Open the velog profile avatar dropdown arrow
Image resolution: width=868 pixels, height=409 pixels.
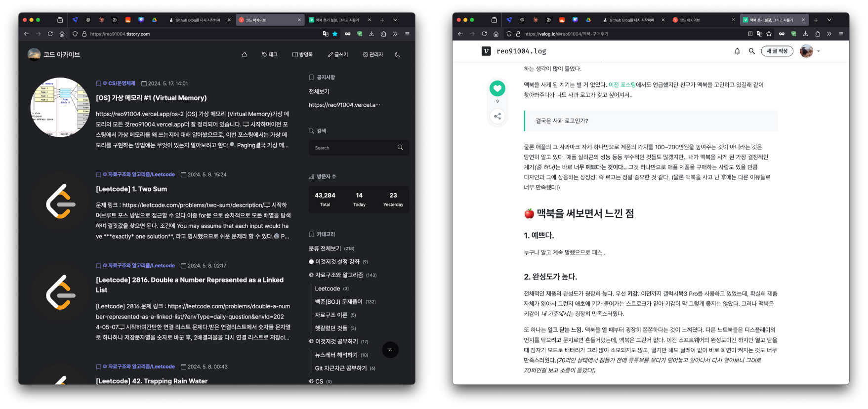coord(819,51)
